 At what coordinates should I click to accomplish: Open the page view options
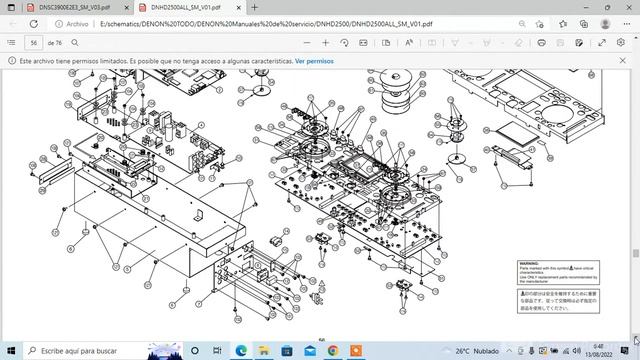tap(386, 42)
